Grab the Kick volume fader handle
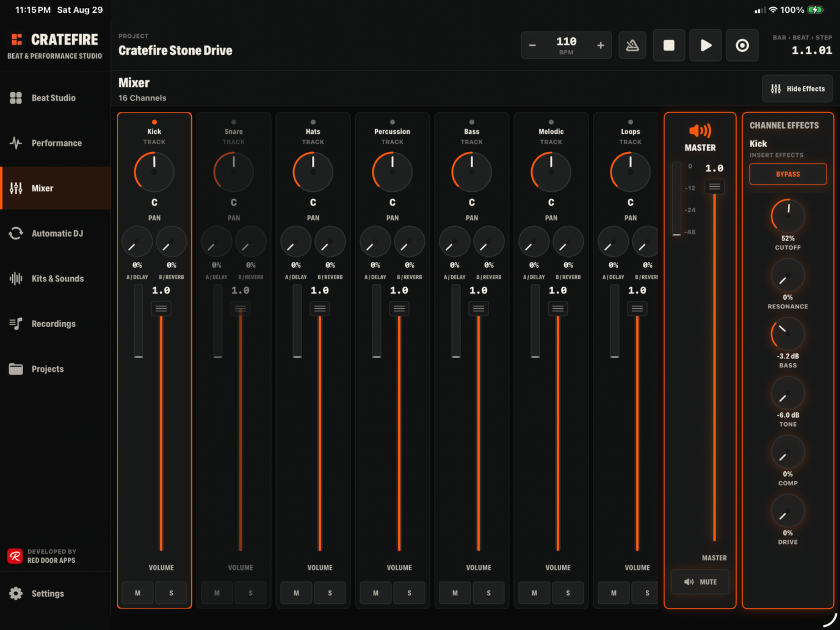The height and width of the screenshot is (630, 840). point(161,308)
